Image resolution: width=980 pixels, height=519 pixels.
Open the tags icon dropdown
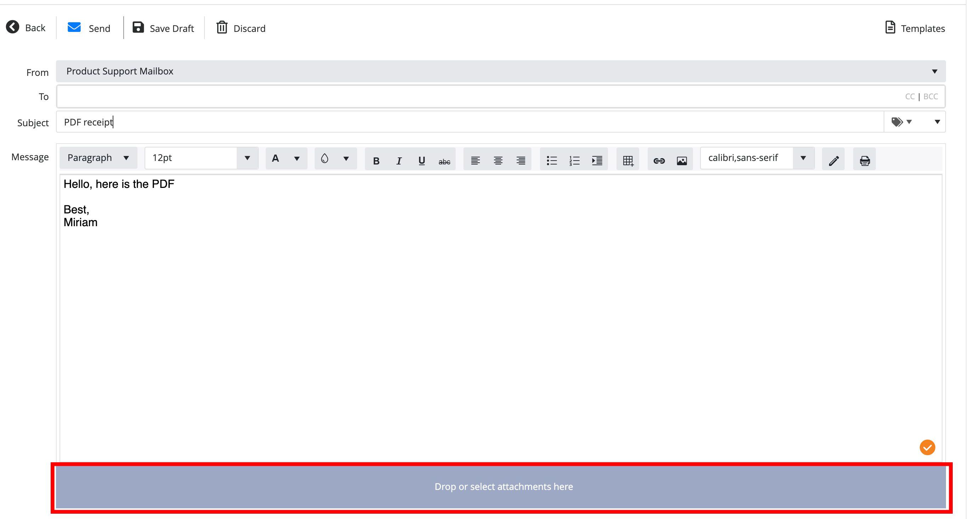tap(901, 122)
